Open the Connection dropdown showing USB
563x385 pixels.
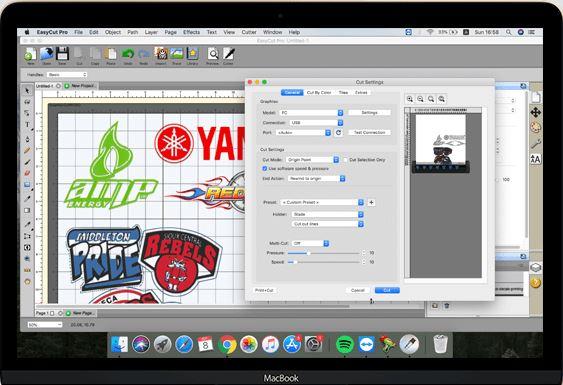click(317, 123)
